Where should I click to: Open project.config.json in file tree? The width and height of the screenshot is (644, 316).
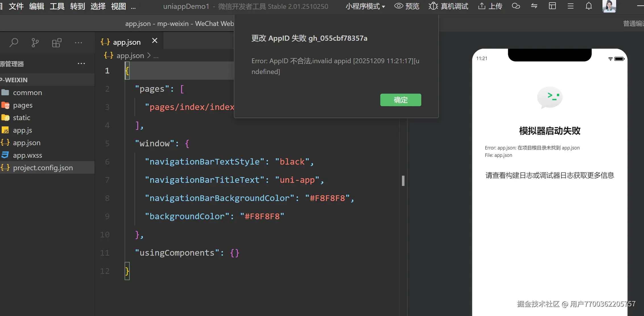coord(43,168)
